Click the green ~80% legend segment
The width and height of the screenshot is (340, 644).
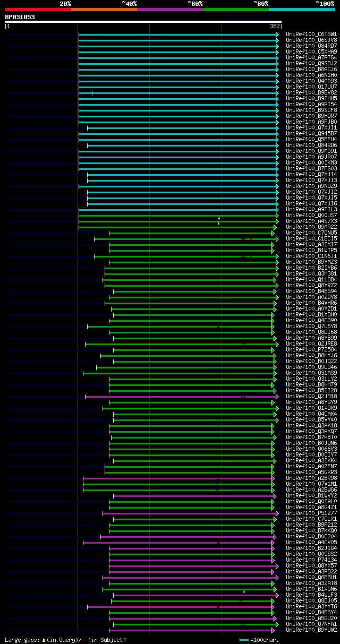click(x=235, y=10)
